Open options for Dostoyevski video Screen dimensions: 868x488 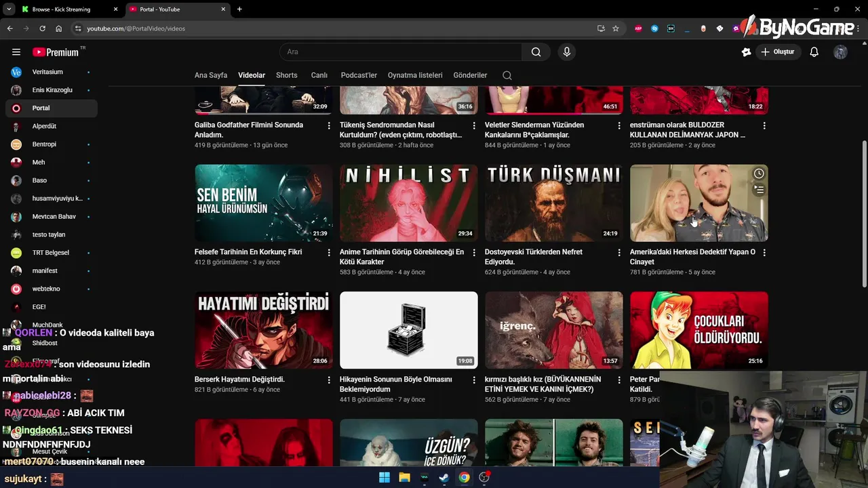coord(619,252)
